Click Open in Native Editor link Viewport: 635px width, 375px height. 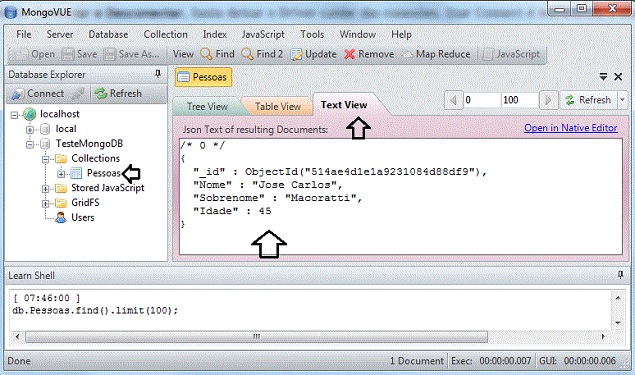click(571, 128)
